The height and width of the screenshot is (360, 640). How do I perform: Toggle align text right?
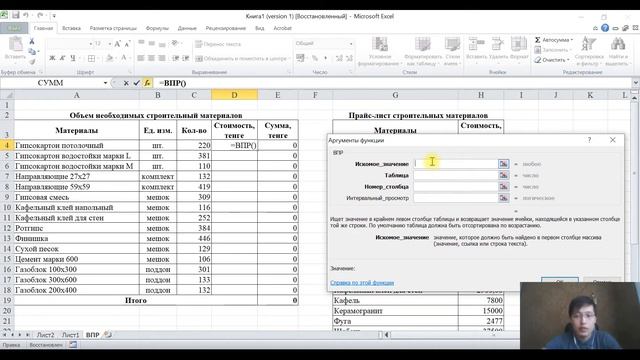162,58
